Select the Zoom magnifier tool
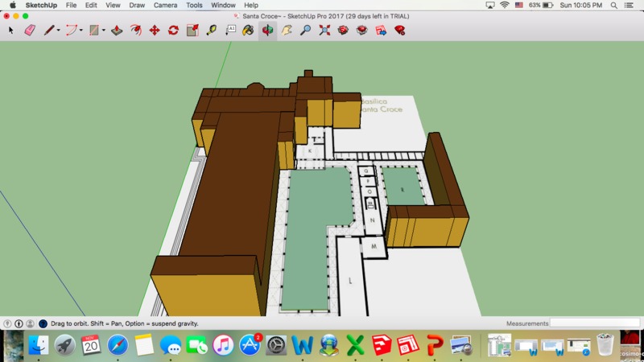This screenshot has width=644, height=362. tap(305, 30)
